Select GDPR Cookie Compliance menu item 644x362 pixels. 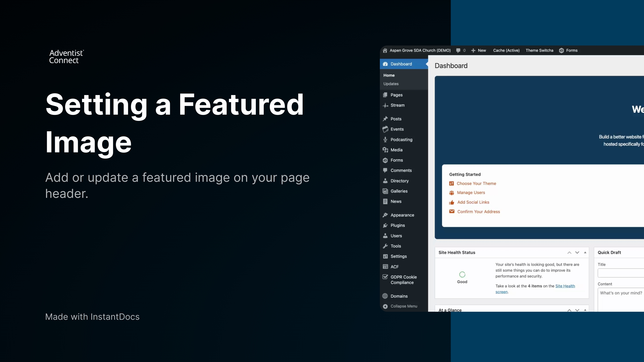coord(404,280)
